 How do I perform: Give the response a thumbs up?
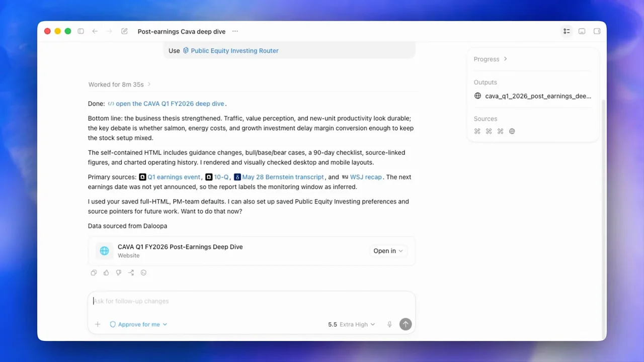(x=106, y=273)
